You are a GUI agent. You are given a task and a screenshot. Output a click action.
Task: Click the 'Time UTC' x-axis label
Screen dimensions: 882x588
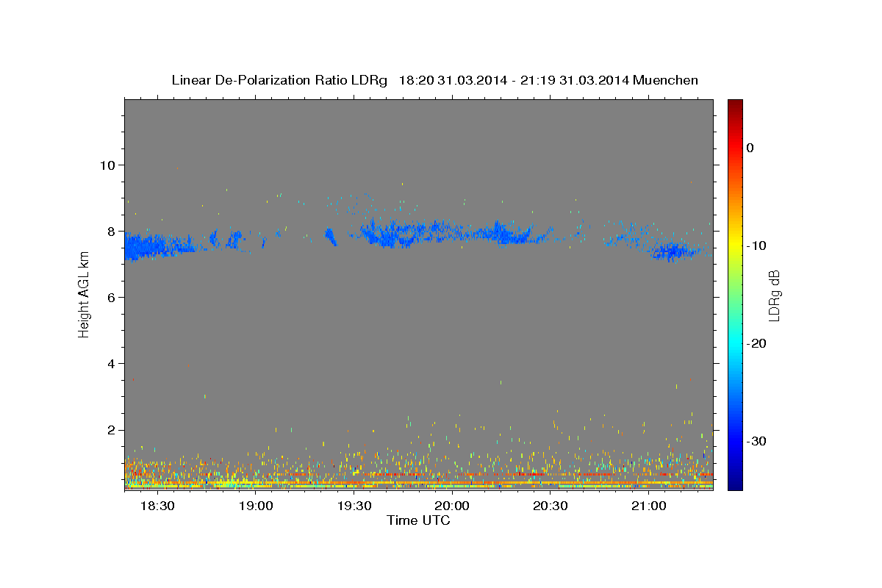point(418,520)
